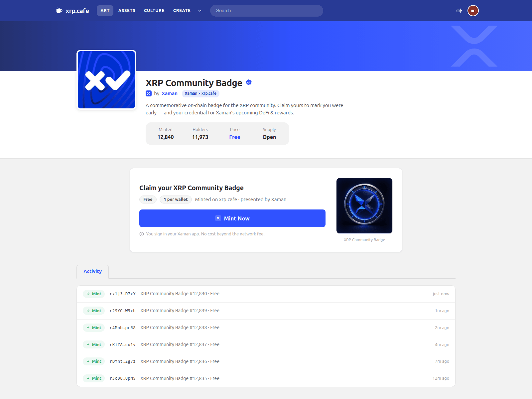Click the Price value Free
532x399 pixels.
[235, 137]
